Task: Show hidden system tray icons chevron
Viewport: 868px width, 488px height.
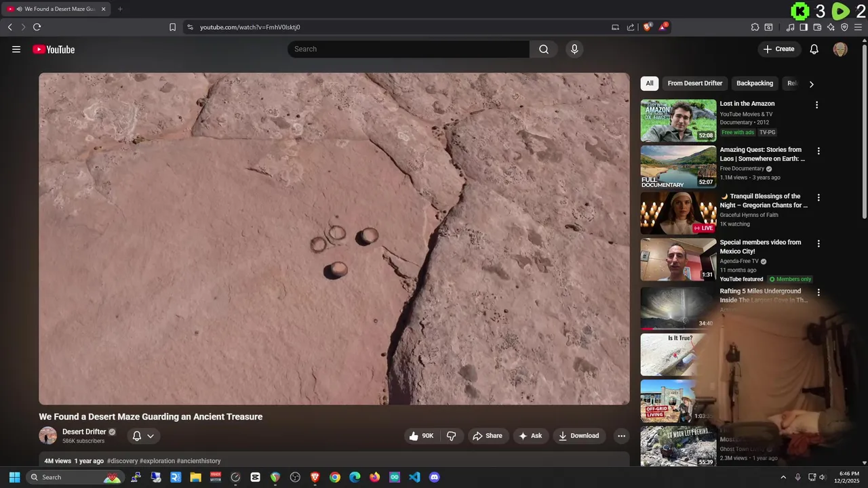Action: click(783, 477)
